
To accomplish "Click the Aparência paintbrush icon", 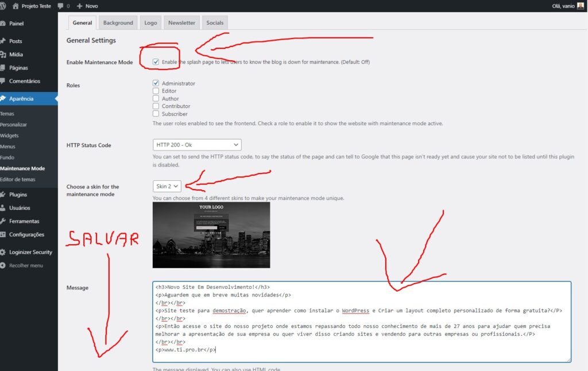I will point(3,98).
